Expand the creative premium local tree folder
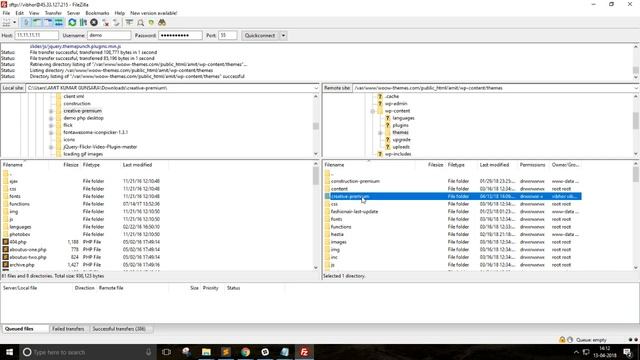Screen dimensions: 640x360 pyautogui.click(x=51, y=111)
